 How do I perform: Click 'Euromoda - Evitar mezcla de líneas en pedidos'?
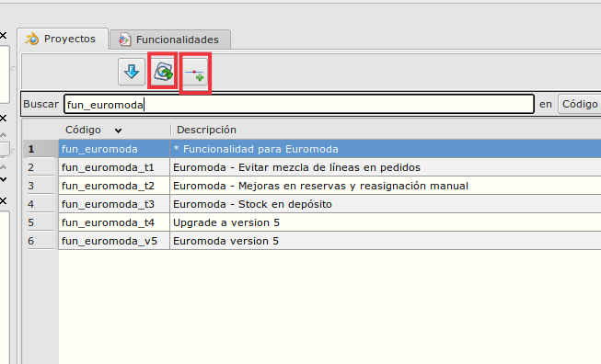(296, 167)
